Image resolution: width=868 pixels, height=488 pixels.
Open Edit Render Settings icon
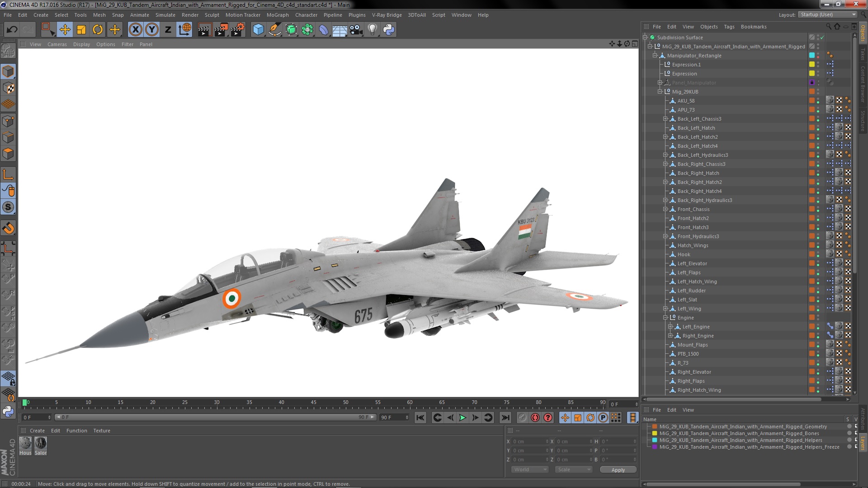(x=237, y=30)
